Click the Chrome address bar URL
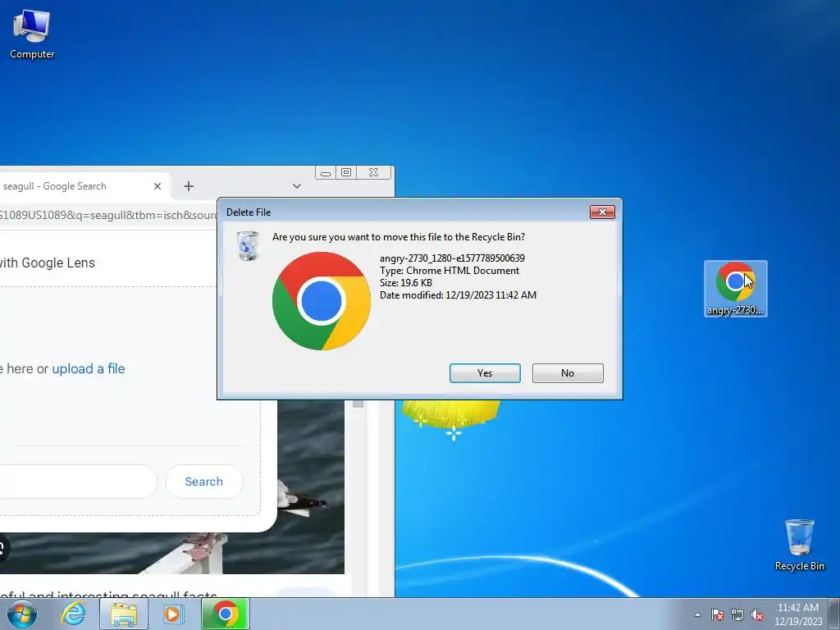 108,216
